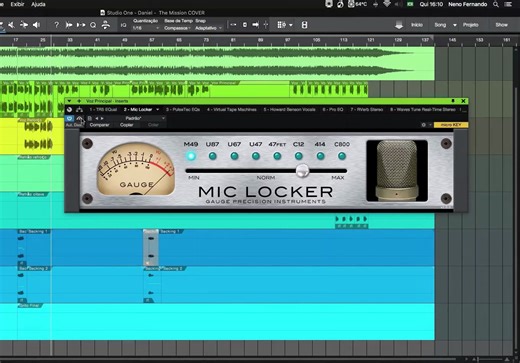Click the Comparar button
This screenshot has height=363, width=520.
click(x=99, y=125)
